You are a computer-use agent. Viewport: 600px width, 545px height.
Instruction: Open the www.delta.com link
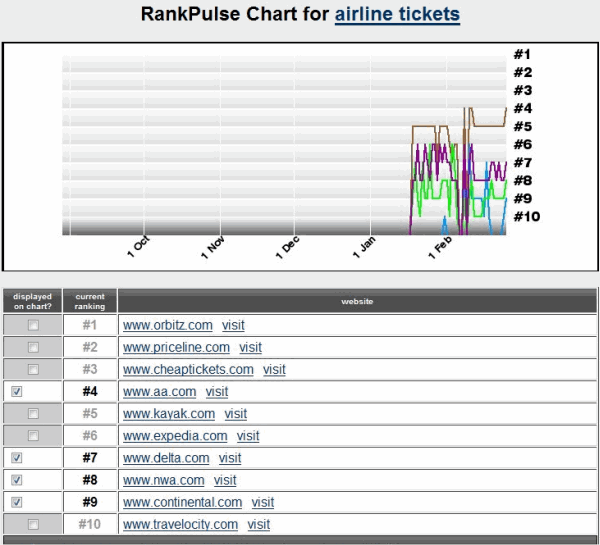(x=166, y=458)
